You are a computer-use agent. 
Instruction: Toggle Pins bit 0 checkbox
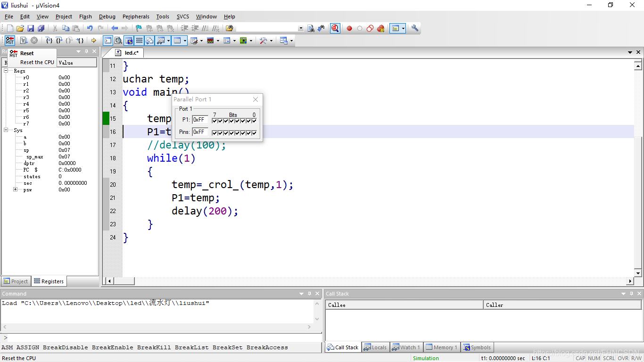(x=254, y=133)
